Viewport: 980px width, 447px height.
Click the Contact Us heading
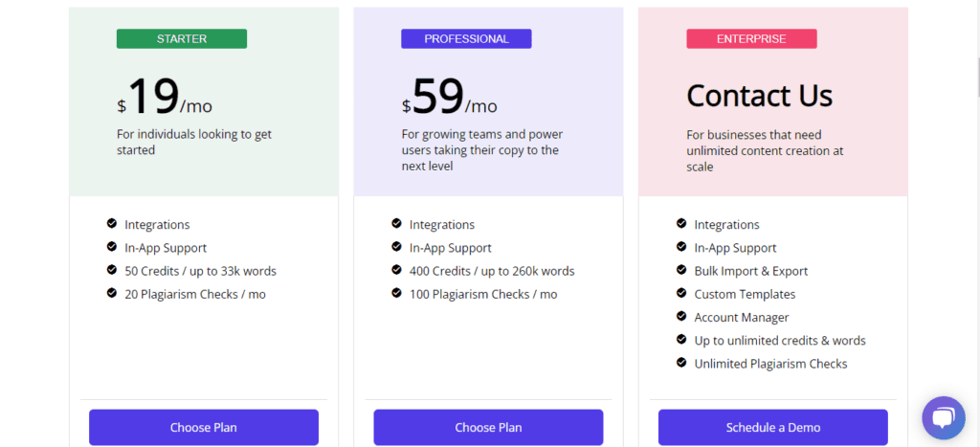759,96
